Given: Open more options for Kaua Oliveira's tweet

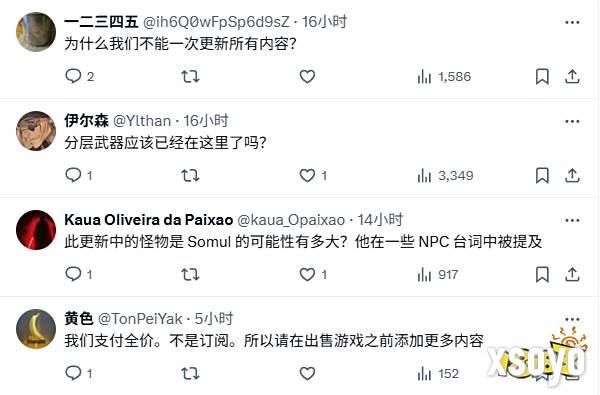Looking at the screenshot, I should 572,220.
